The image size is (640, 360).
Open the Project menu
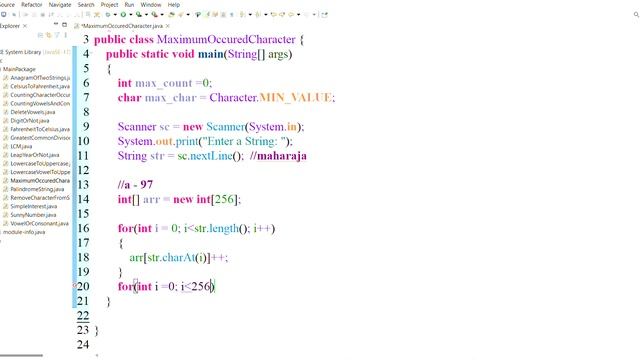(x=109, y=4)
